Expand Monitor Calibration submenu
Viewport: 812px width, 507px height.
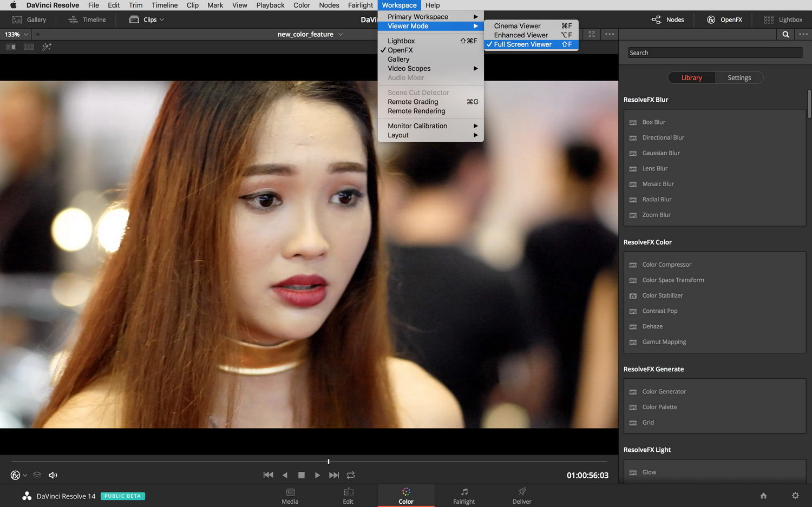point(430,126)
